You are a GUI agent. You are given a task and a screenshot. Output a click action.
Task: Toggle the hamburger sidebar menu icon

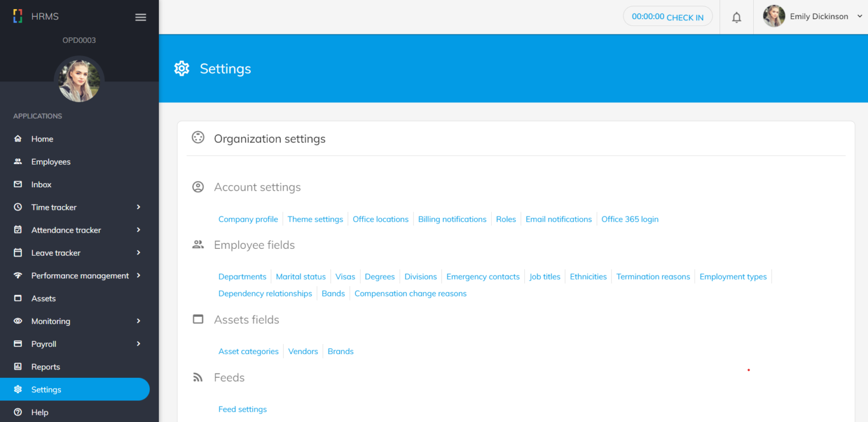click(141, 17)
